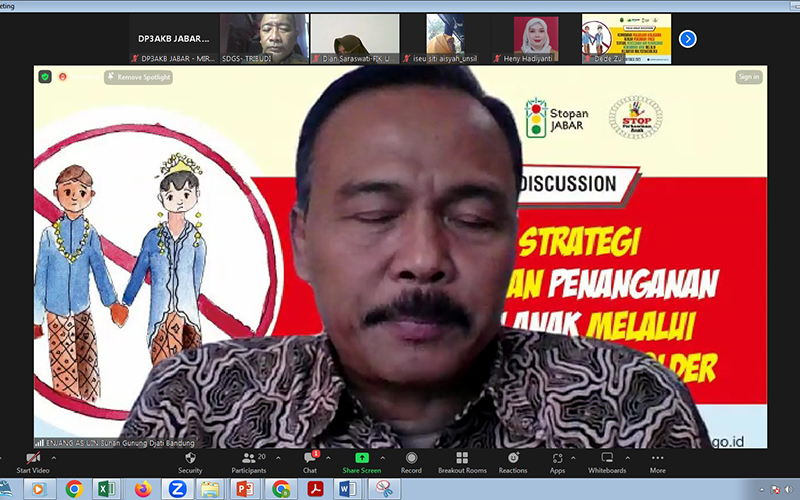The width and height of the screenshot is (800, 500).
Task: Open the Security shield panel
Action: pyautogui.click(x=190, y=459)
